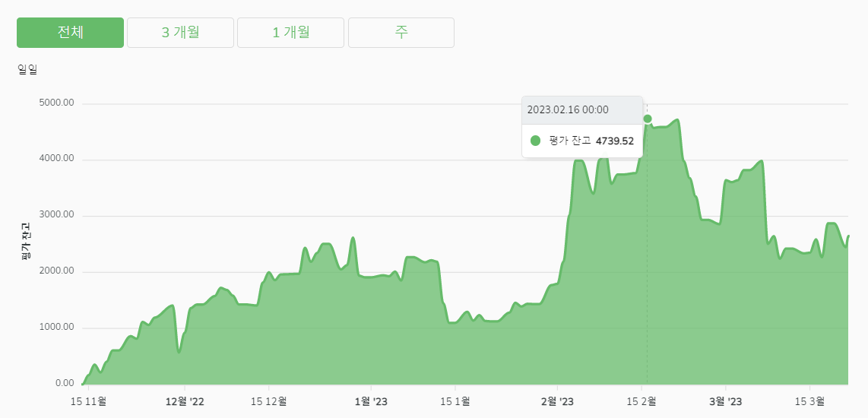Viewport: 868px width, 418px height.
Task: Click the tooltip value 4739.52
Action: [614, 141]
